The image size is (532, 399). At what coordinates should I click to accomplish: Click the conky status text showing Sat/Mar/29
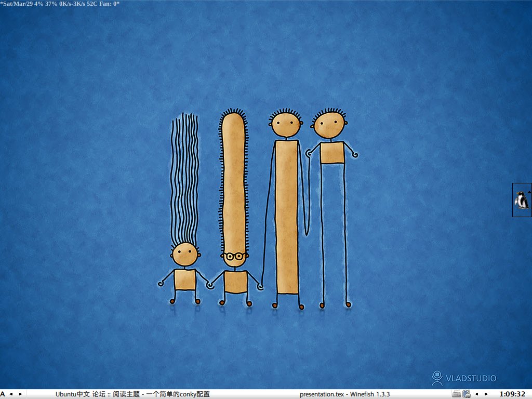60,4
